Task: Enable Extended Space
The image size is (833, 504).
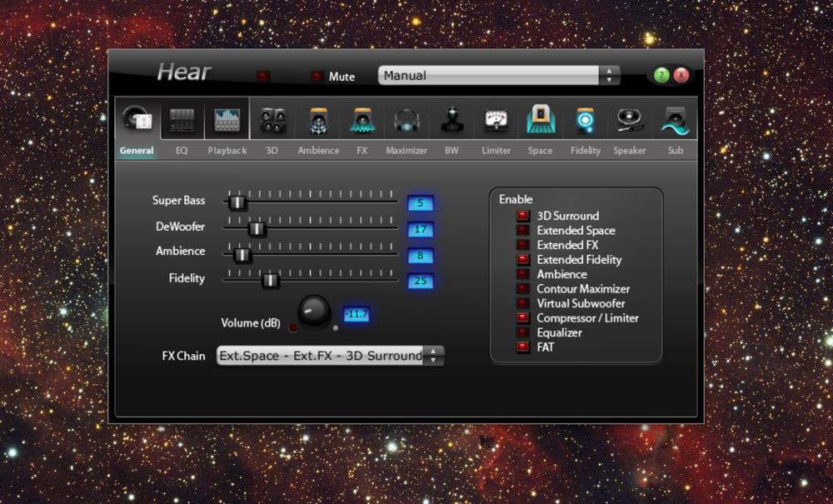Action: 523,231
